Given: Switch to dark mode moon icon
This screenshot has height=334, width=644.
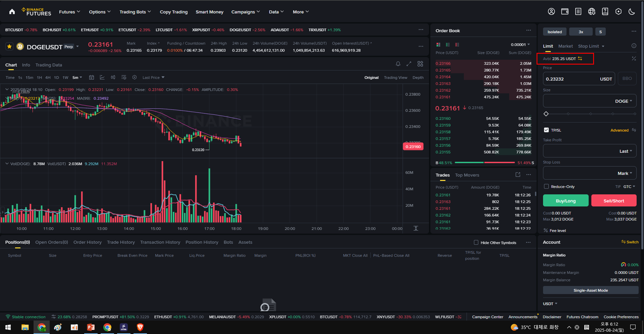Looking at the screenshot, I should coord(632,12).
